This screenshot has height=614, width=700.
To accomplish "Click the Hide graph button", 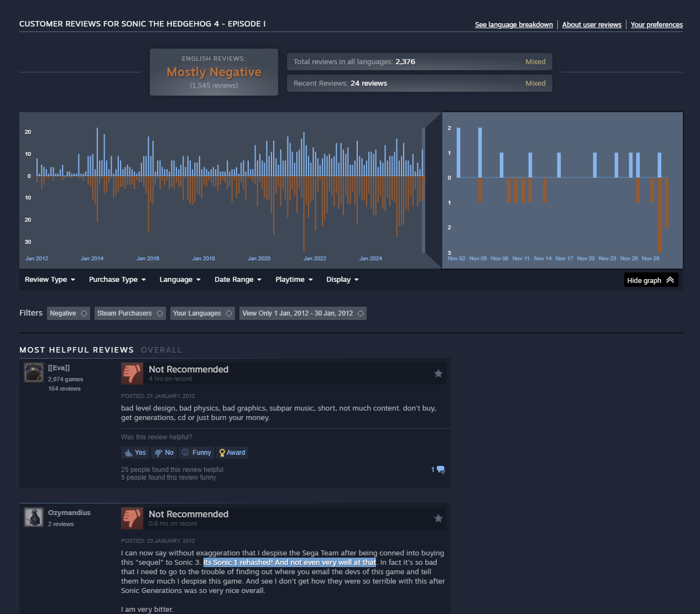I will [x=651, y=280].
